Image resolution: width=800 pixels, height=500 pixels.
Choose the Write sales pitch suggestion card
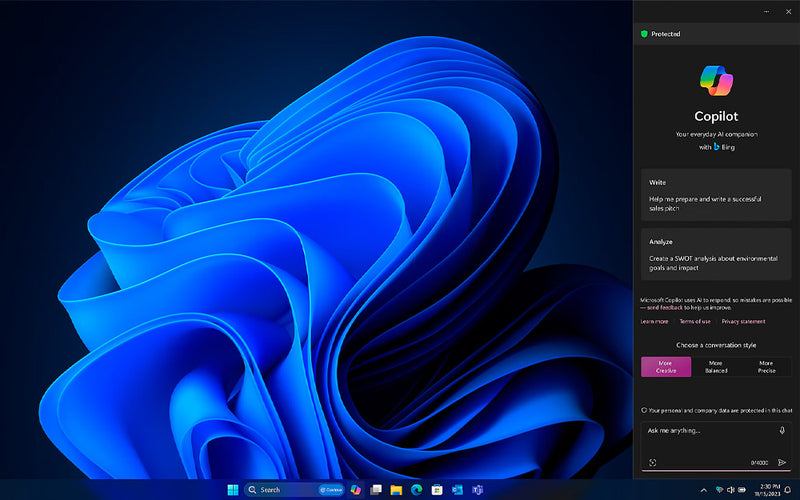(x=716, y=194)
